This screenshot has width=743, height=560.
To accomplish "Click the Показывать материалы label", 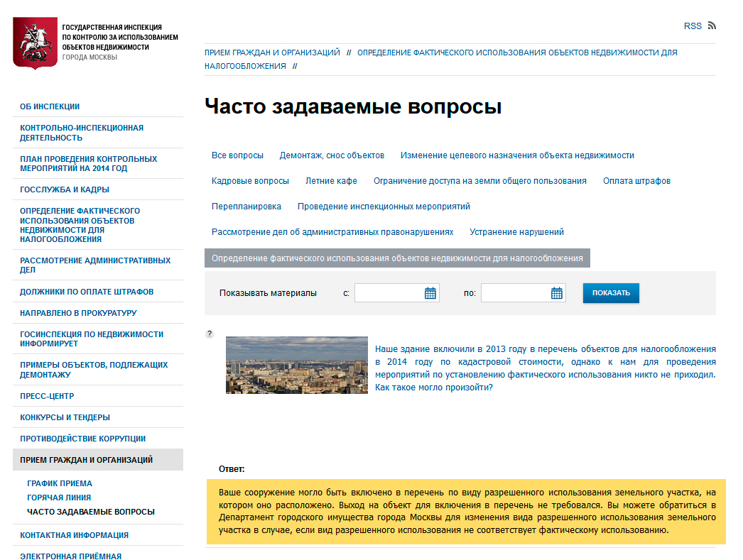I will click(x=268, y=293).
